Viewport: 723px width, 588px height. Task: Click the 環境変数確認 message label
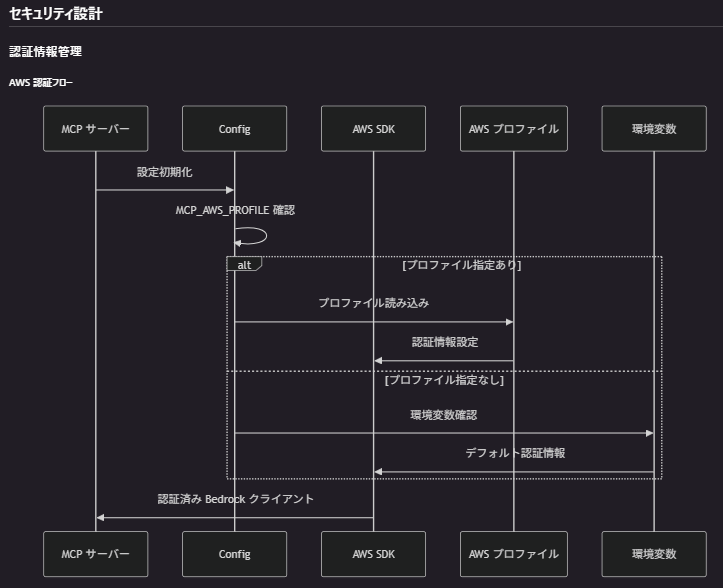pos(444,415)
